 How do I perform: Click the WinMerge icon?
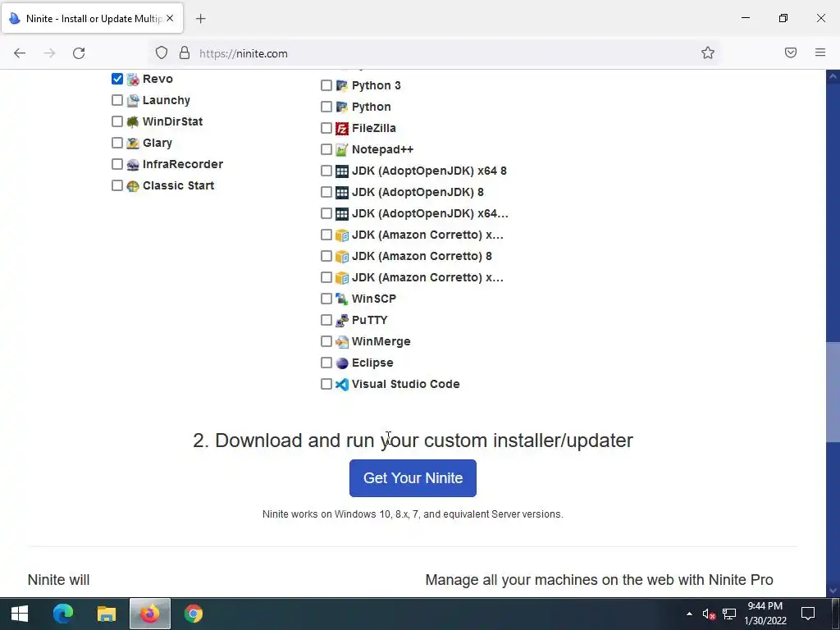click(x=342, y=342)
